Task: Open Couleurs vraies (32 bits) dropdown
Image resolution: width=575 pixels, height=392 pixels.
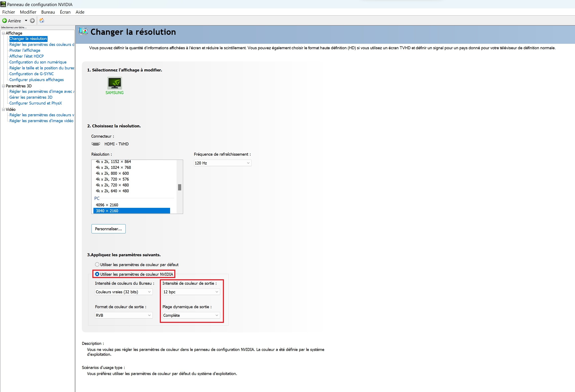Action: pyautogui.click(x=124, y=292)
